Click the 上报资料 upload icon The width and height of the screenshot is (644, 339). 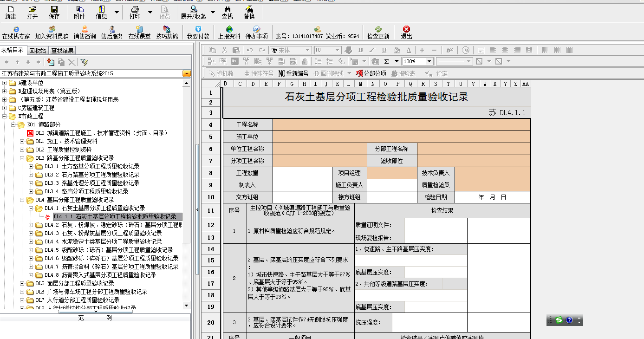[x=229, y=32]
